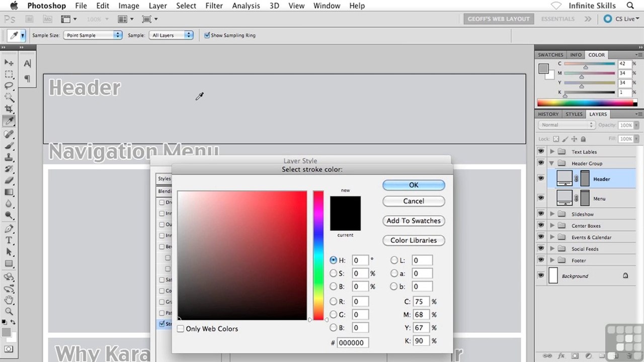
Task: Open the Character panel icon
Action: point(27,63)
